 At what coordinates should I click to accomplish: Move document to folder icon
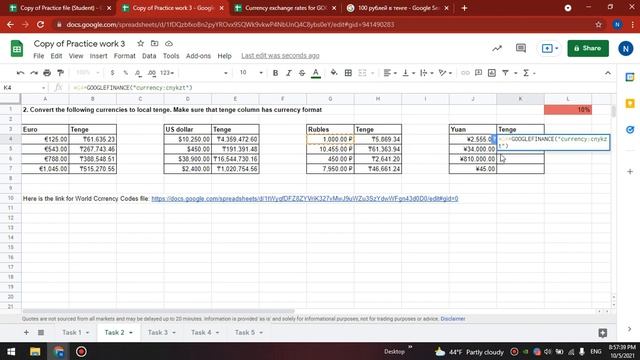click(x=154, y=43)
